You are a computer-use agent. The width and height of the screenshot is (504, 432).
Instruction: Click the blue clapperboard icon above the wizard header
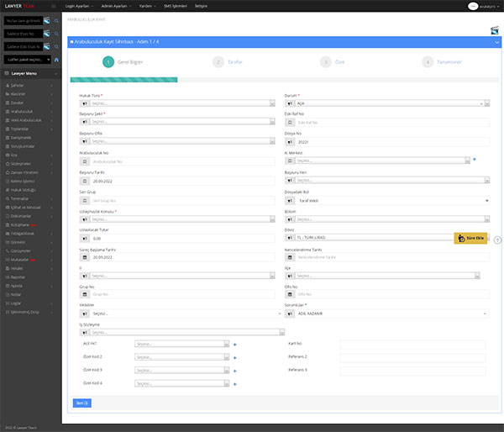[495, 30]
